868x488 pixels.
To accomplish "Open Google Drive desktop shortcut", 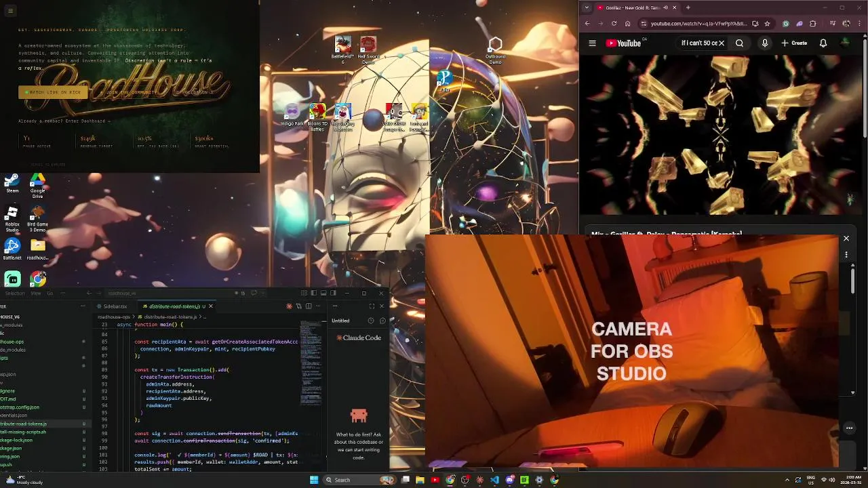I will (x=37, y=186).
